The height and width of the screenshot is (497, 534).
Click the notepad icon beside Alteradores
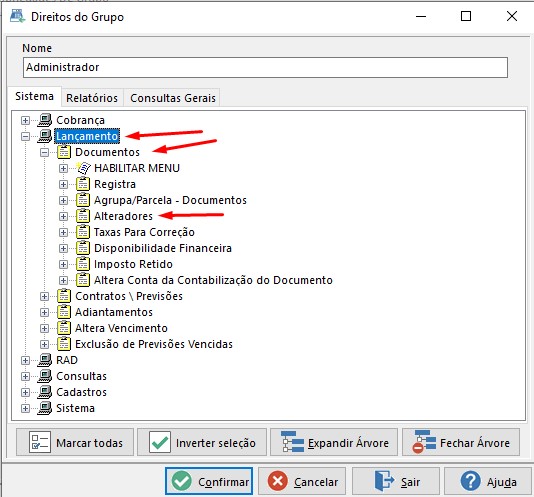pyautogui.click(x=83, y=216)
